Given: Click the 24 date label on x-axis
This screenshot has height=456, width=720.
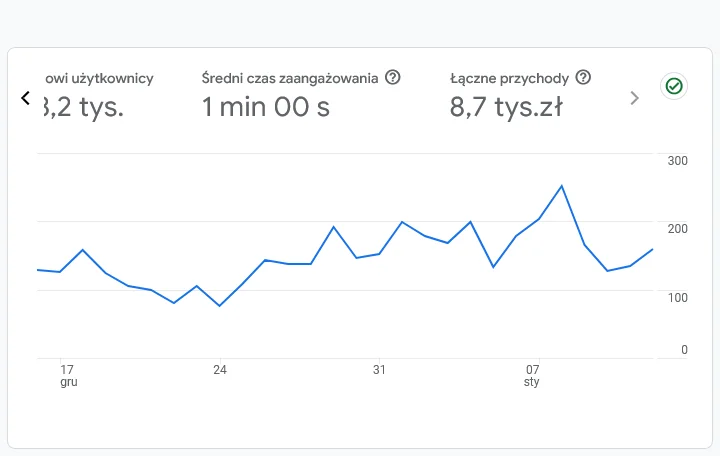Looking at the screenshot, I should tap(220, 370).
